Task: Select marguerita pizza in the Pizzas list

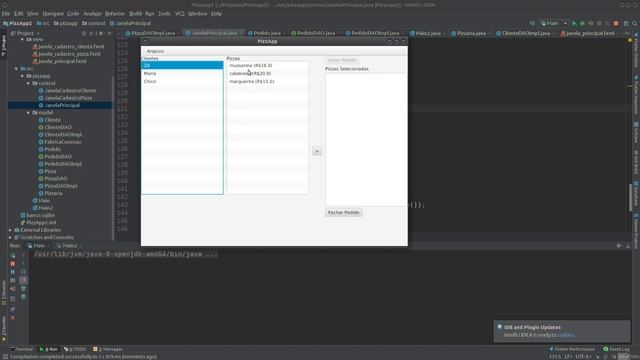Action: click(267, 82)
